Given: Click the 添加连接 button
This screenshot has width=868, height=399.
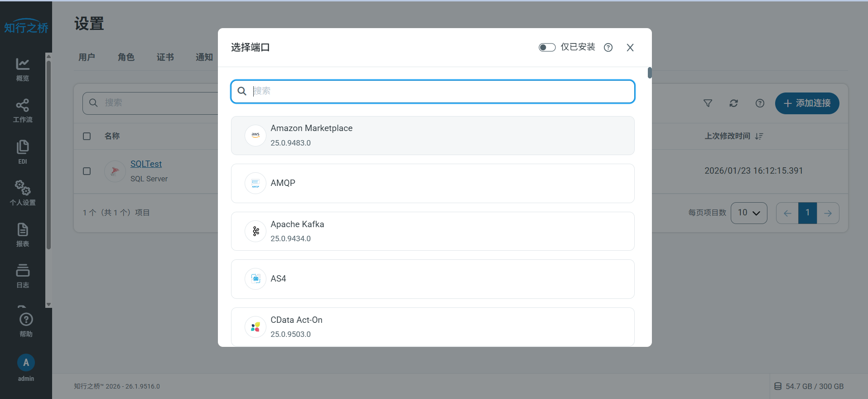Looking at the screenshot, I should [x=807, y=103].
